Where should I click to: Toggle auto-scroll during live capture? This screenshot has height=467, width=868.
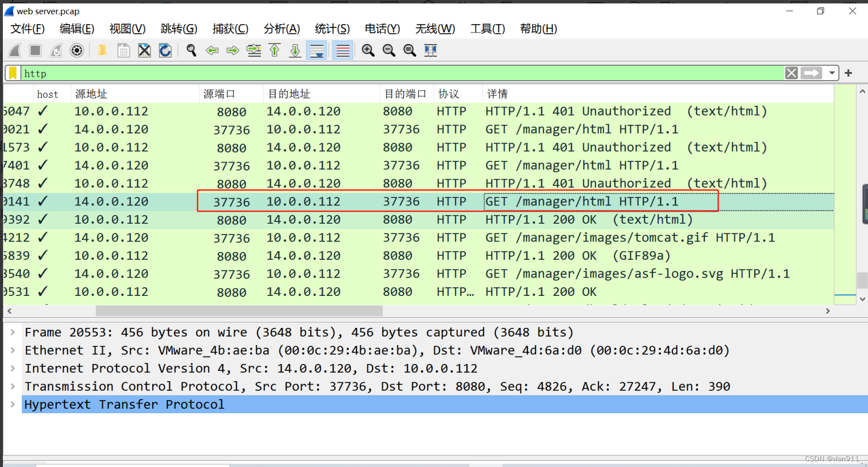point(316,50)
